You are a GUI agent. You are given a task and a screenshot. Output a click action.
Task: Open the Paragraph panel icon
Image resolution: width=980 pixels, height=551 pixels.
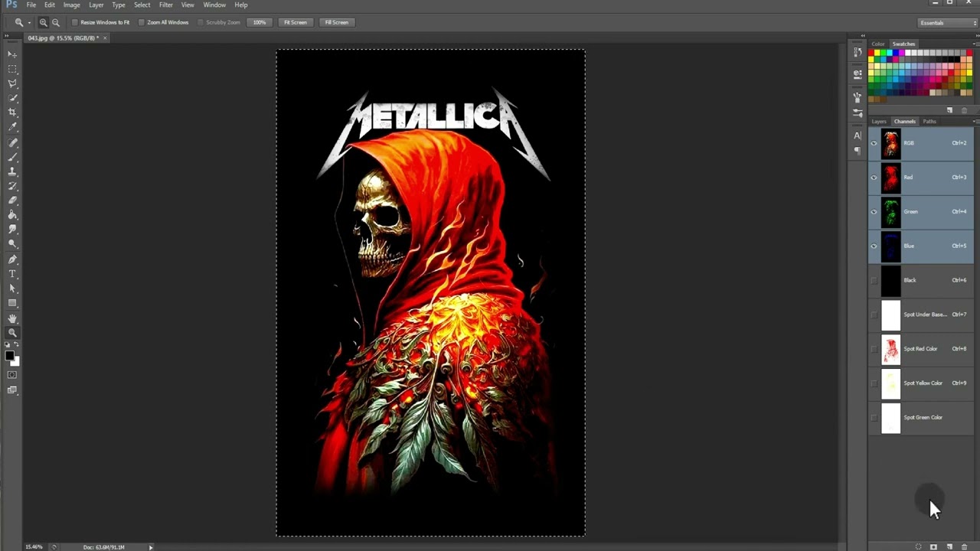(857, 150)
